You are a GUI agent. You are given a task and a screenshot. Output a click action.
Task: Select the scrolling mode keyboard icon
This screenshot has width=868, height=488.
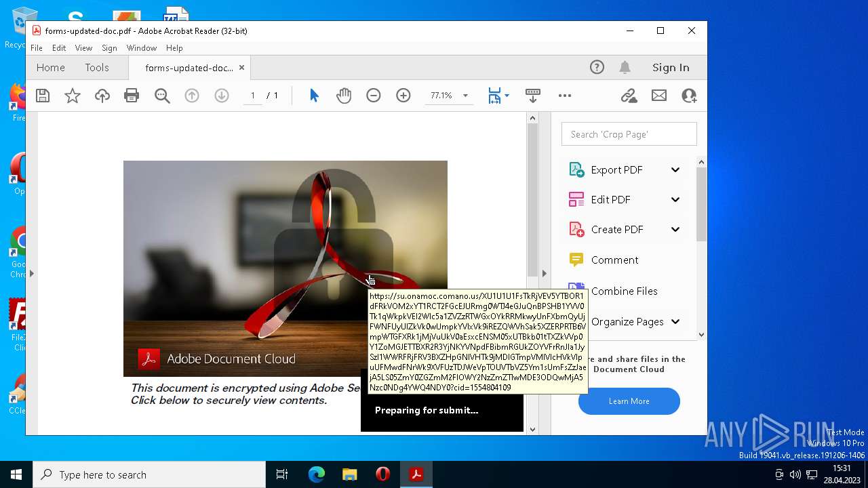(x=533, y=96)
